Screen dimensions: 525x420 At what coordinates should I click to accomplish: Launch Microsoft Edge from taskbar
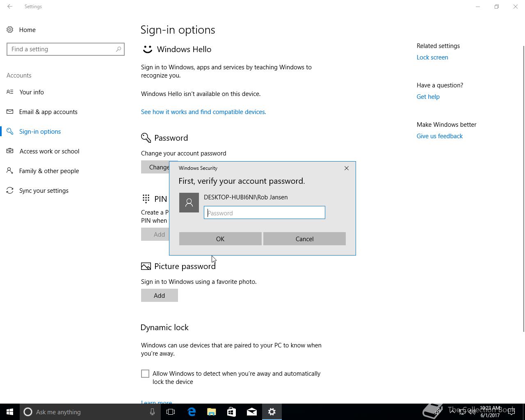pos(192,412)
